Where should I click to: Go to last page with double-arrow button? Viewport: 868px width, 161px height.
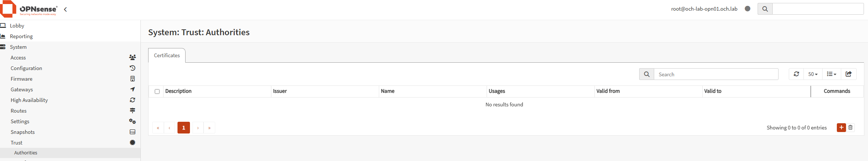click(209, 128)
